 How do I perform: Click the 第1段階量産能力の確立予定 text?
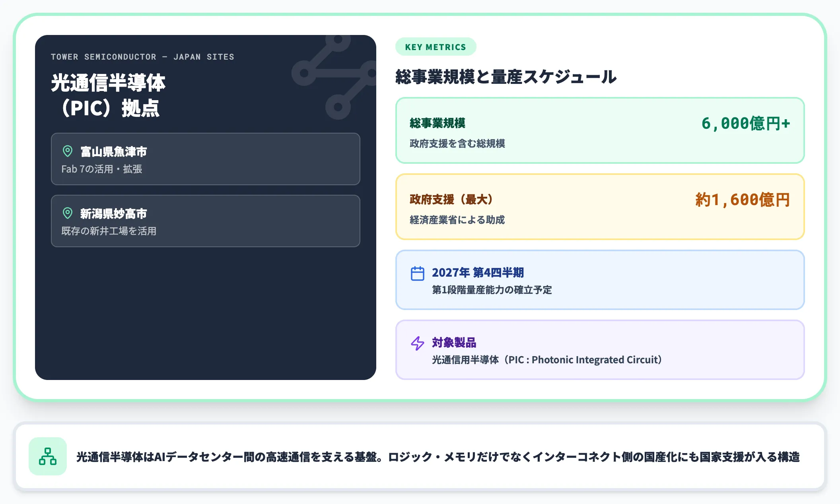492,290
